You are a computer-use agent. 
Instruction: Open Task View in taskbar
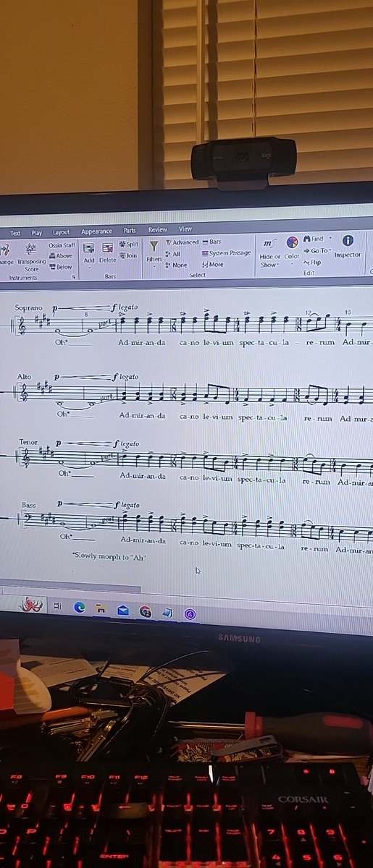tap(57, 607)
